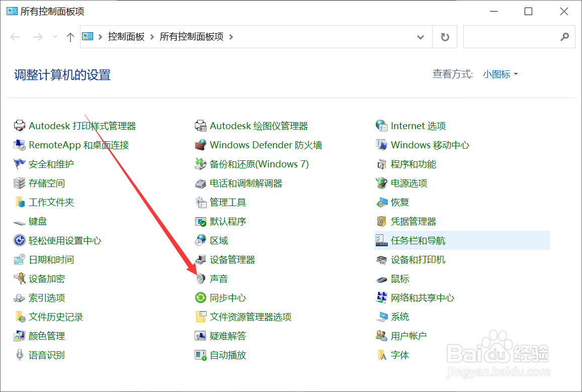582x392 pixels.
Task: Open the 文件历史记录 link
Action: coord(56,317)
